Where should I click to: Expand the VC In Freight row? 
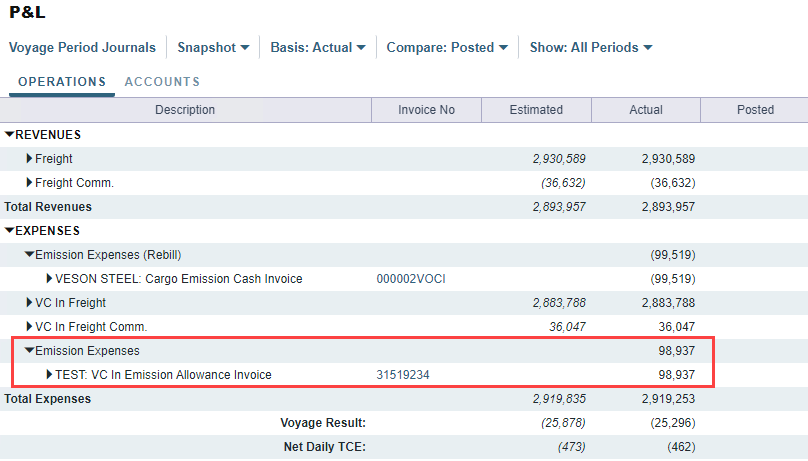[30, 303]
